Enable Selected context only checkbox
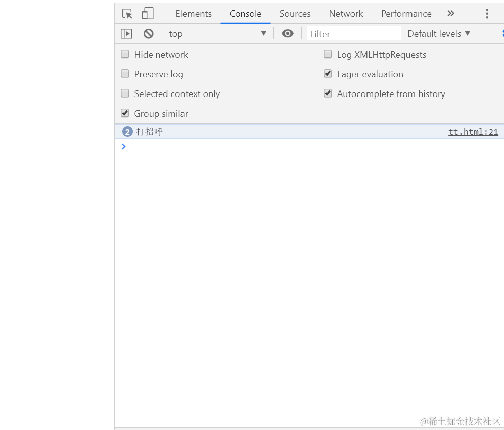Screen dimensions: 504x430 [x=125, y=93]
